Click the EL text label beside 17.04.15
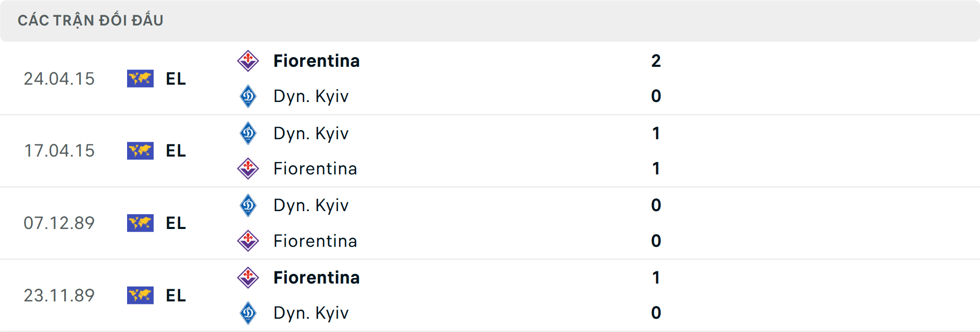 [x=176, y=150]
